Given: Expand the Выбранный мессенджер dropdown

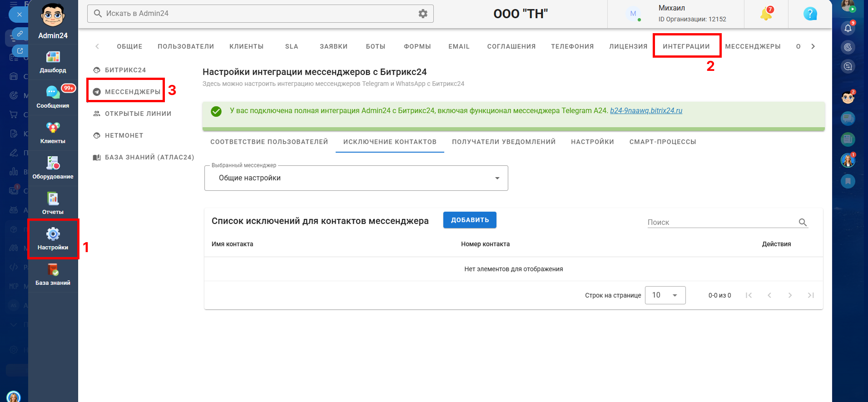Looking at the screenshot, I should coord(356,178).
